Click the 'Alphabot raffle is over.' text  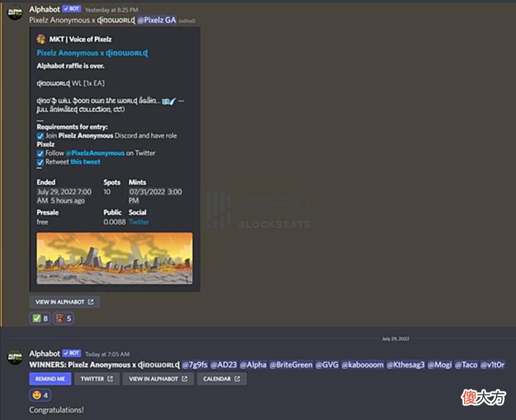(x=70, y=66)
